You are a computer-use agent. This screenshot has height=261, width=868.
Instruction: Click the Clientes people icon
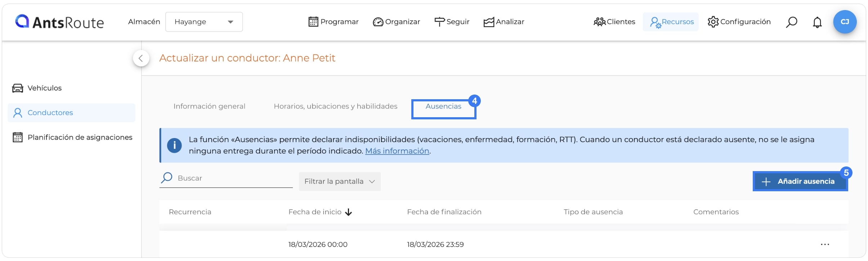click(599, 22)
